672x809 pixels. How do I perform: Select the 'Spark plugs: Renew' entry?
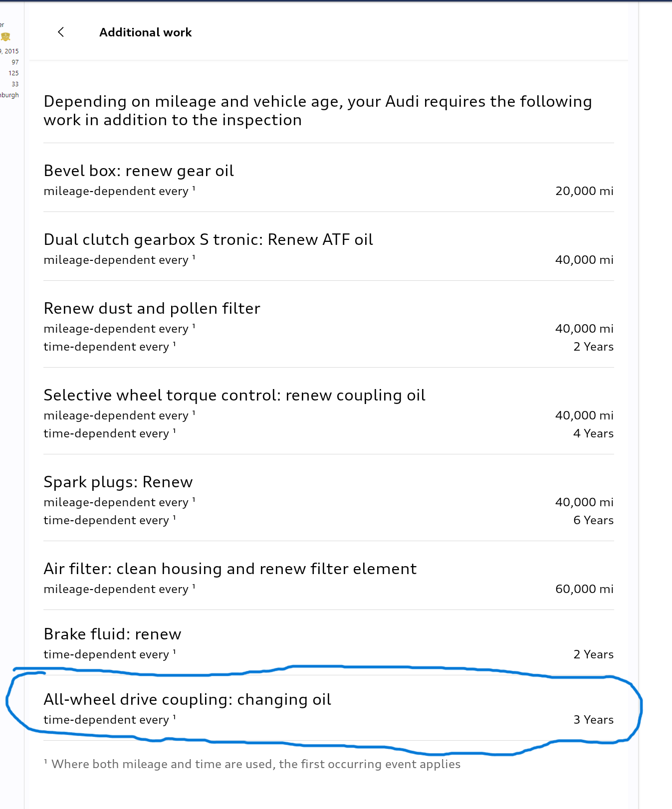click(x=118, y=482)
